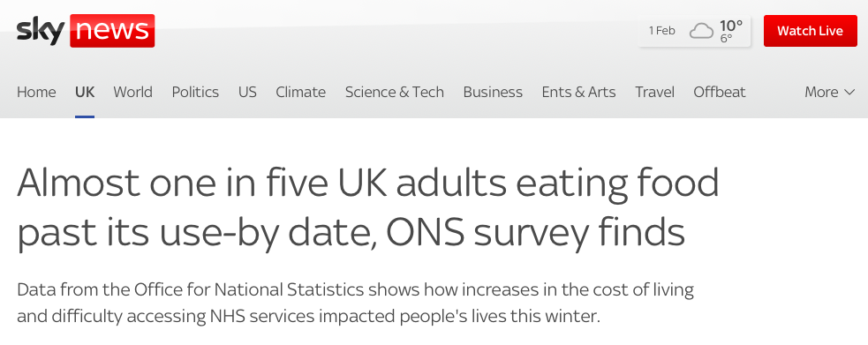Viewport: 868px width, 345px height.
Task: Click the cloud weather icon
Action: pos(701,31)
